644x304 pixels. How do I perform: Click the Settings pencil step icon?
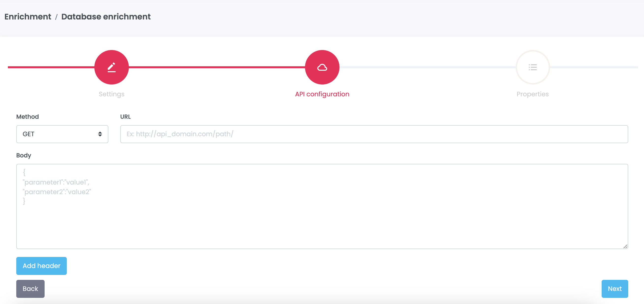pos(112,67)
